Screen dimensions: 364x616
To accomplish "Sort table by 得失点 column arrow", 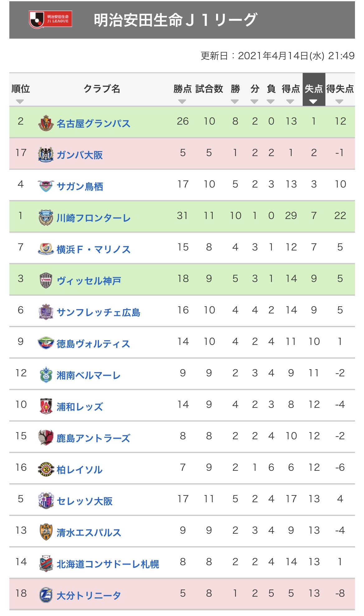I will 339,102.
